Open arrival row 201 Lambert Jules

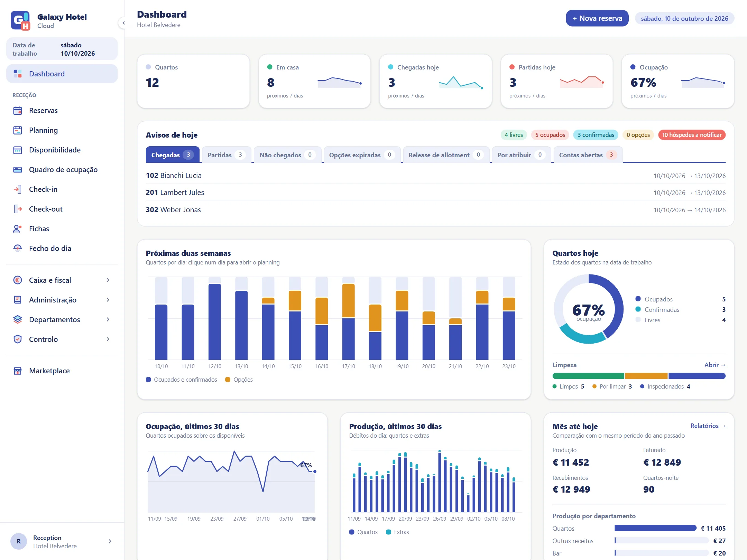pos(435,193)
